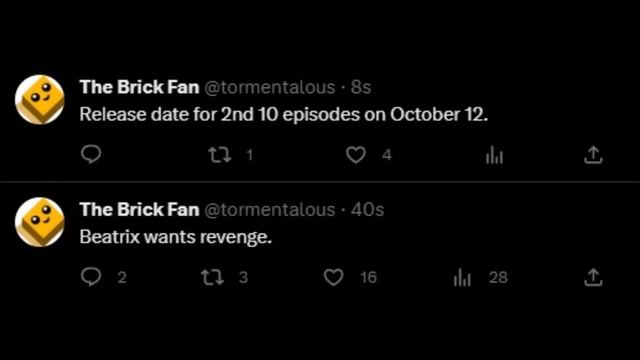Viewport: 640px width, 360px height.
Task: Share the release date tweet
Action: (593, 155)
